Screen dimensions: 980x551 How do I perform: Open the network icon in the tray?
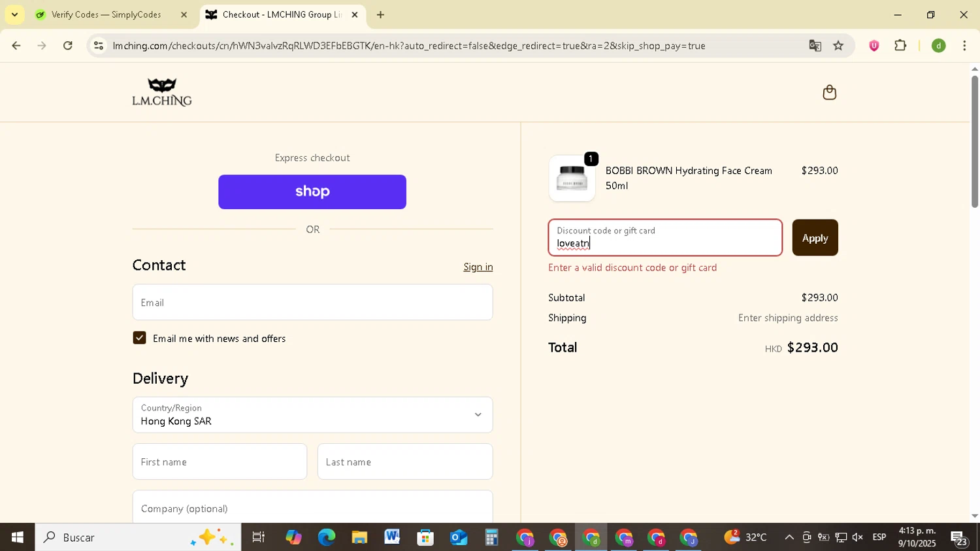[841, 537]
